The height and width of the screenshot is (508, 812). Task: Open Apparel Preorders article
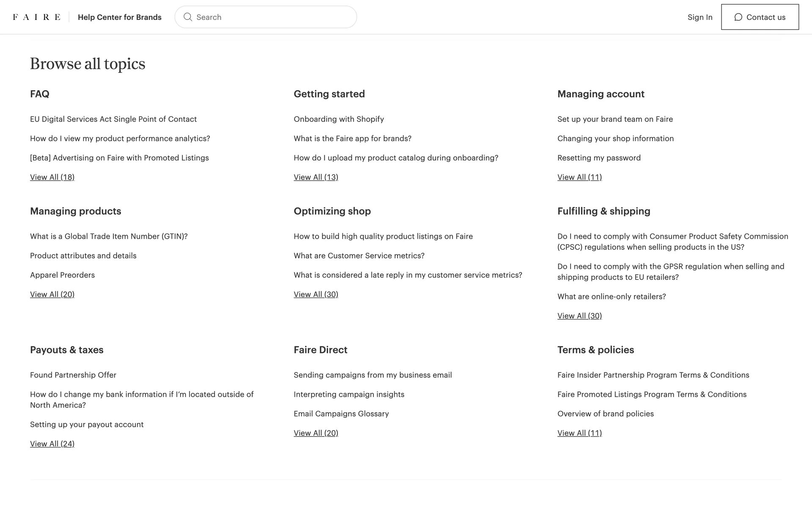(x=62, y=275)
